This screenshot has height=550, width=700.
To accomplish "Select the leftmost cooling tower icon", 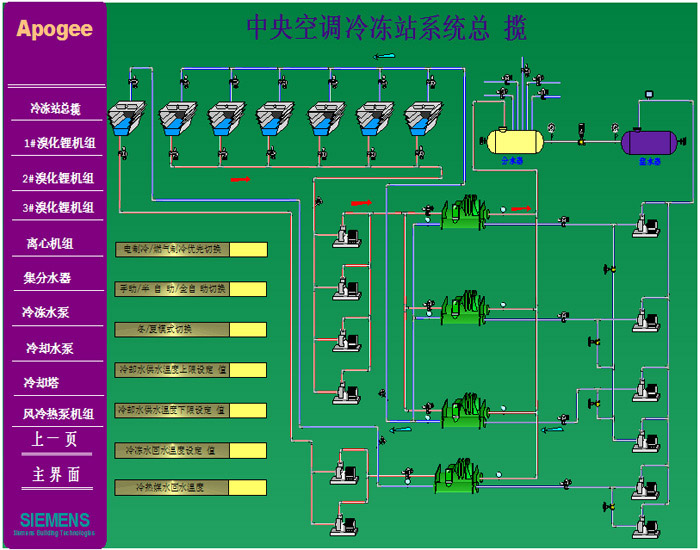I will click(128, 118).
